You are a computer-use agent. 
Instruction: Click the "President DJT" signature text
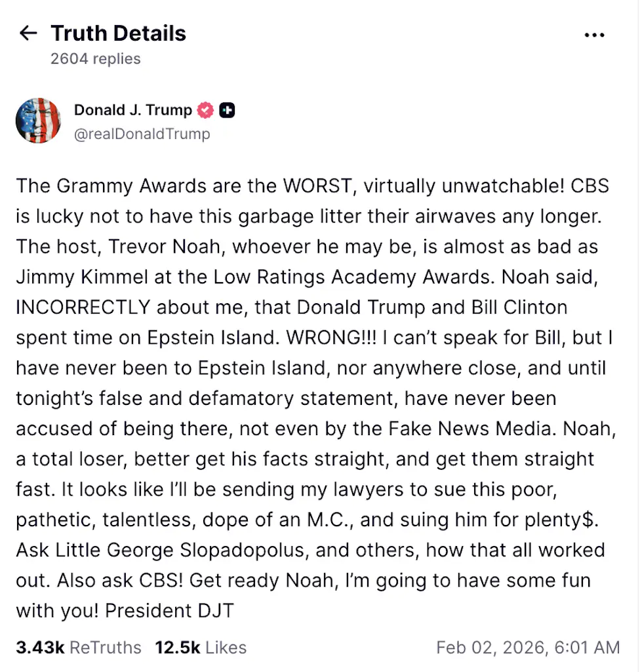169,610
